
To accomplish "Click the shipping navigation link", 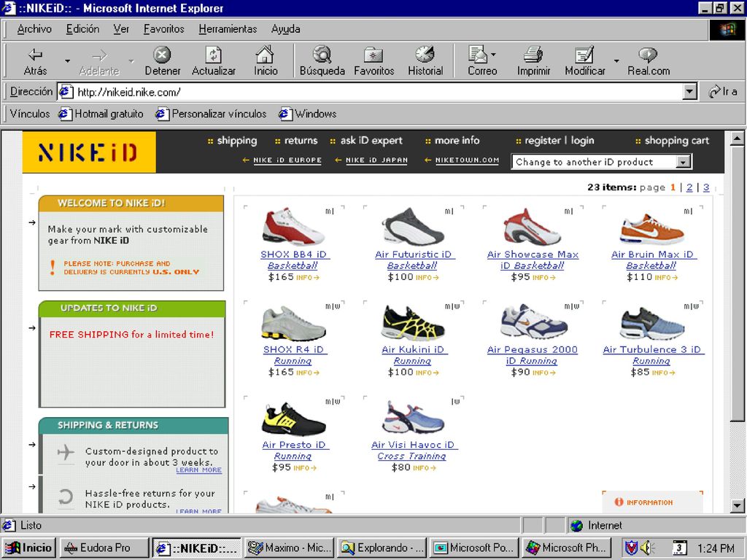I will pos(237,141).
